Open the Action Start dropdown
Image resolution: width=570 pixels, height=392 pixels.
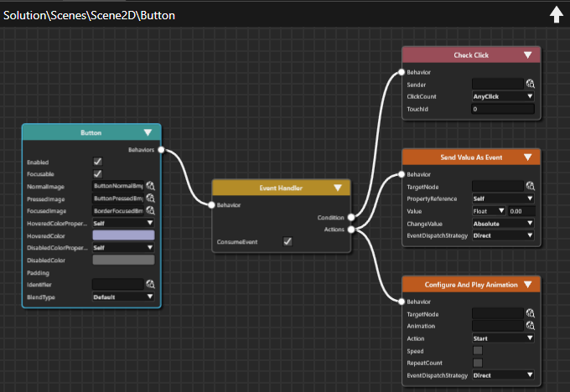coord(503,338)
